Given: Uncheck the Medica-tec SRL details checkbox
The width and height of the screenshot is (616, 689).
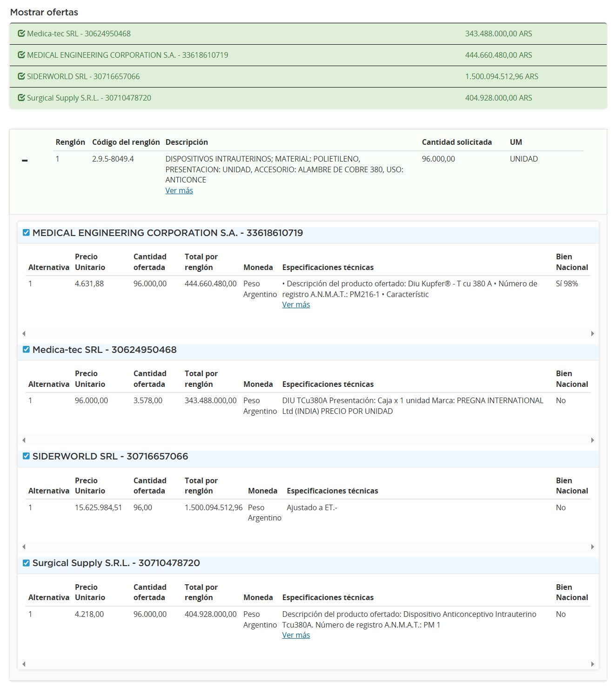Looking at the screenshot, I should point(27,350).
